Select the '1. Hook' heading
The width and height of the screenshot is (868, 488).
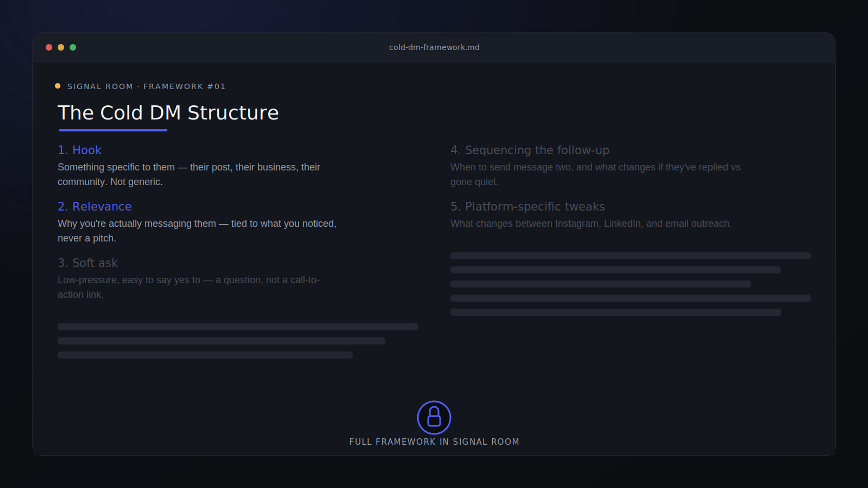pos(80,150)
